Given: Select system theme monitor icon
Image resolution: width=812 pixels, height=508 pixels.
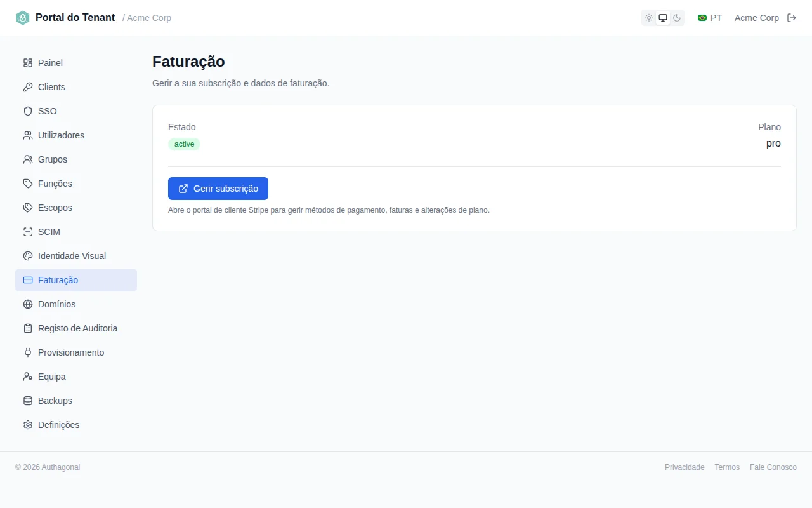Looking at the screenshot, I should [663, 18].
